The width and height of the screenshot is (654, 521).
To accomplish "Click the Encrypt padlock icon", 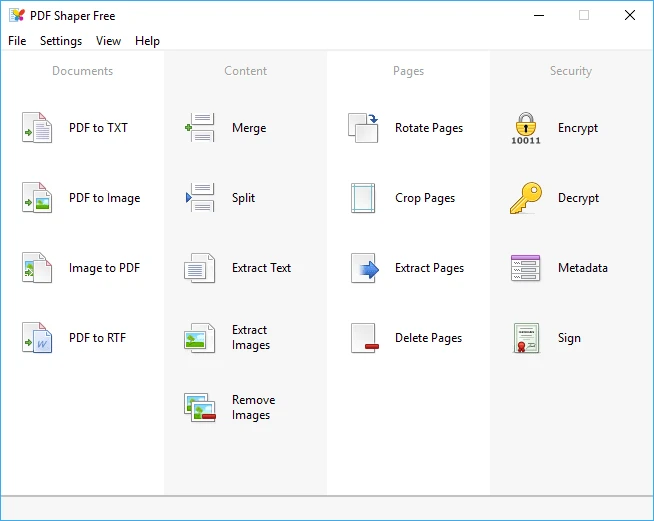I will point(526,128).
